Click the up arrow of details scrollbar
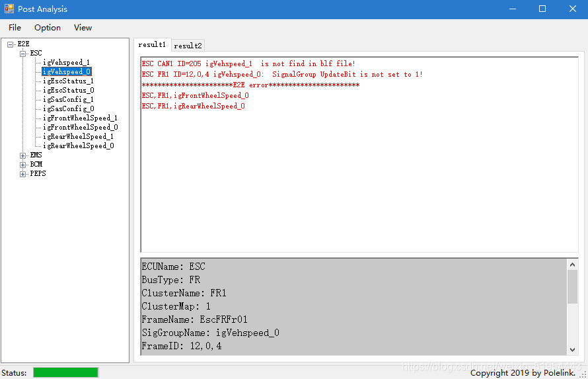This screenshot has height=379, width=588. point(572,265)
